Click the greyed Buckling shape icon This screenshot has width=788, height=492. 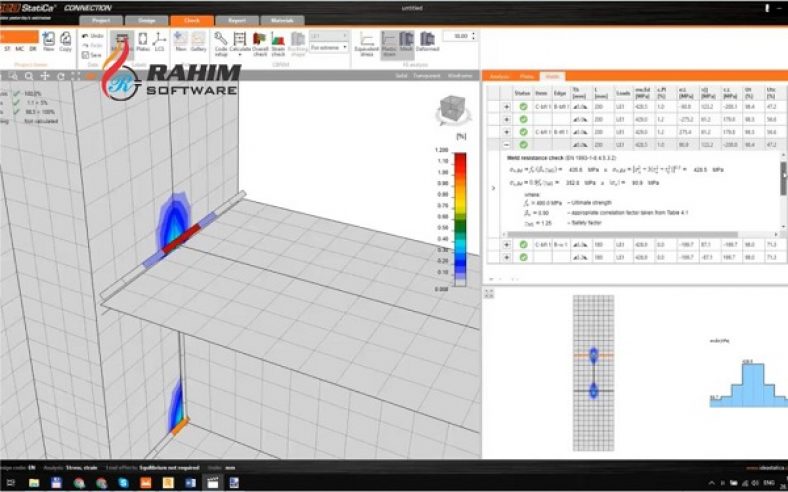point(298,43)
